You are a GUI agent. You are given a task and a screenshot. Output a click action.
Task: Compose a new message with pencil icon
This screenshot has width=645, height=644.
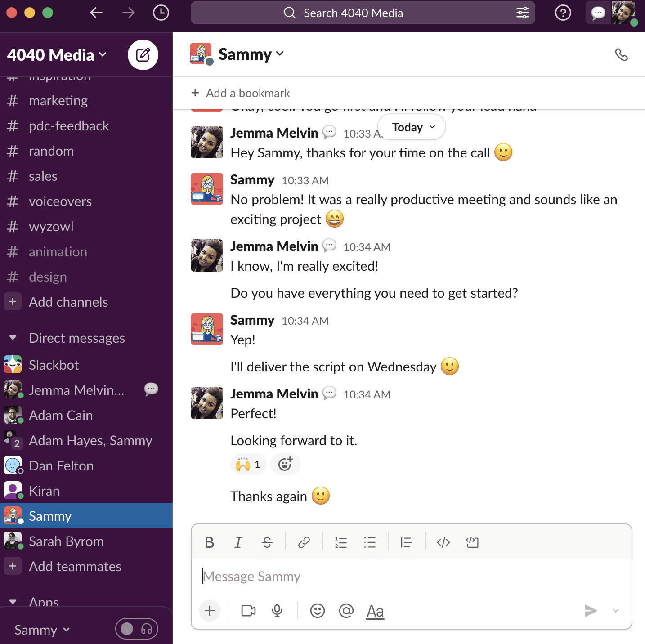(x=143, y=54)
